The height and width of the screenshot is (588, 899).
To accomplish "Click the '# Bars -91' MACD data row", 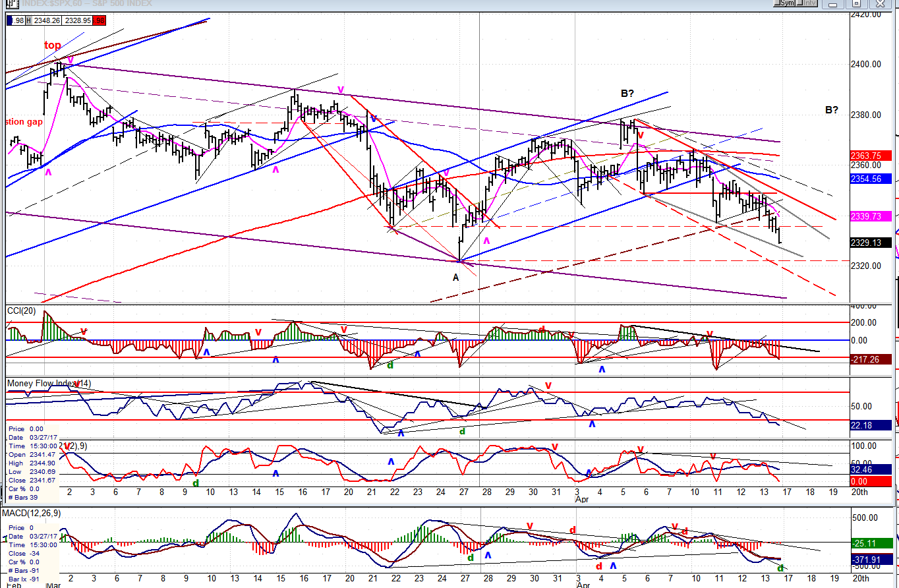I will tap(24, 570).
